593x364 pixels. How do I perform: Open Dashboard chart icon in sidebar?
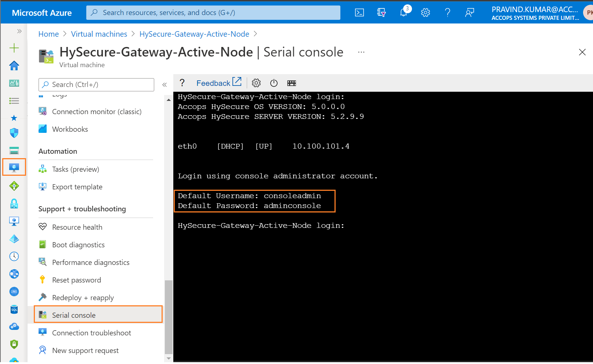tap(14, 83)
